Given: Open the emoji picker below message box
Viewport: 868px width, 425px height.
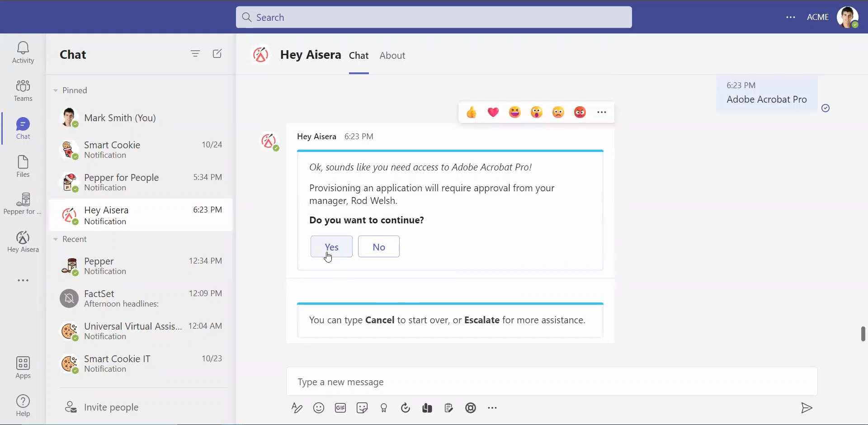Looking at the screenshot, I should pos(319,408).
